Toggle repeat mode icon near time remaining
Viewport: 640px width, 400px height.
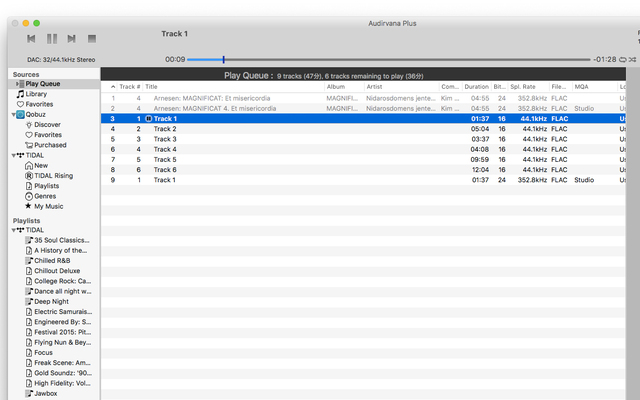622,60
